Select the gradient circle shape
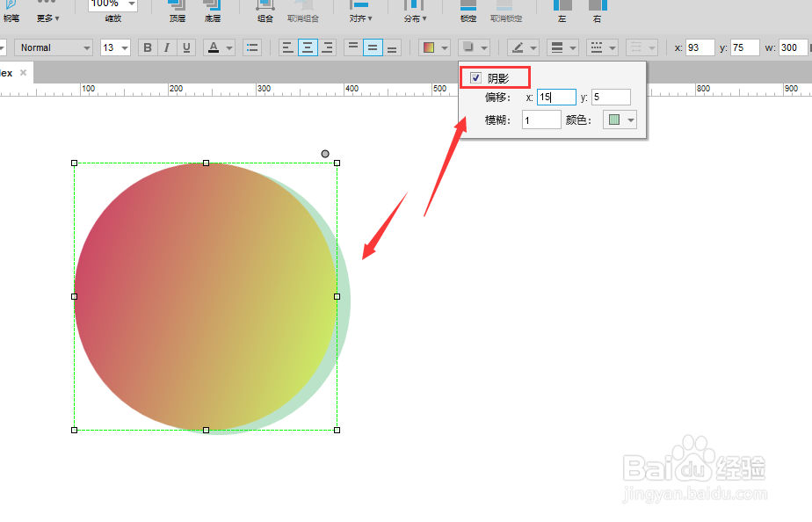The width and height of the screenshot is (812, 522). pyautogui.click(x=206, y=297)
